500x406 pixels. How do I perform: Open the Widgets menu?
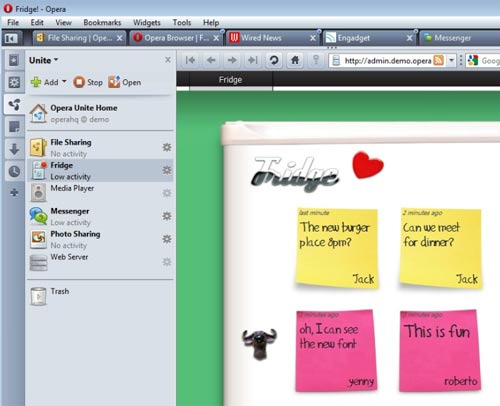[147, 23]
